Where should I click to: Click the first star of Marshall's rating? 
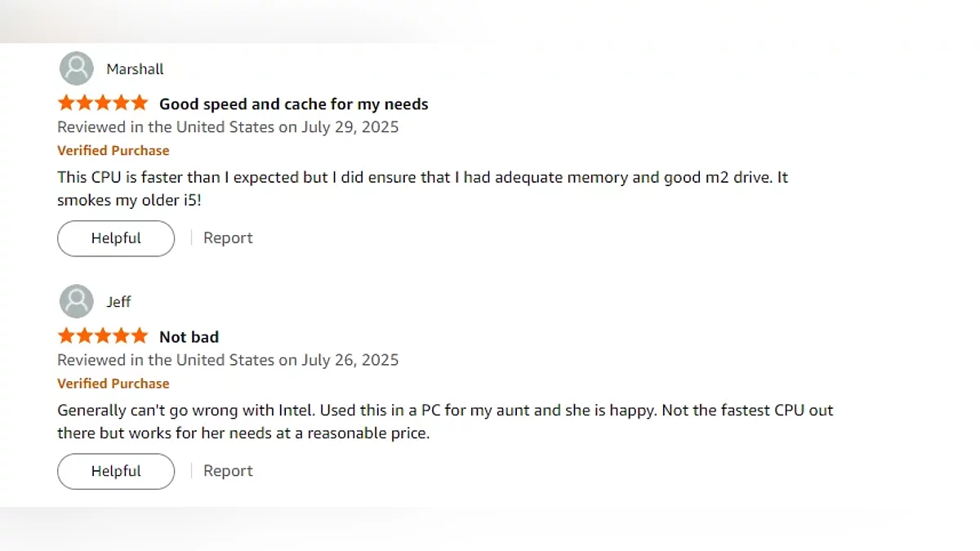(66, 104)
